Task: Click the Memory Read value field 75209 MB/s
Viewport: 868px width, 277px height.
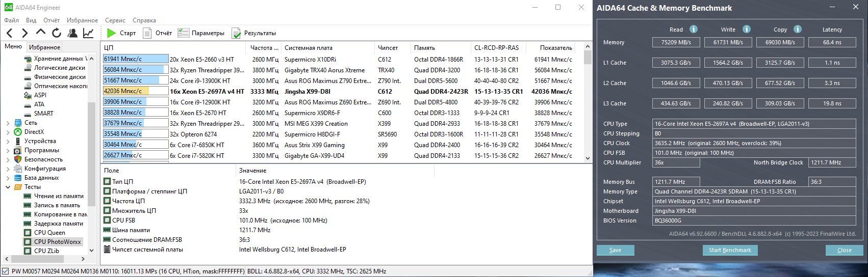Action: click(x=676, y=42)
